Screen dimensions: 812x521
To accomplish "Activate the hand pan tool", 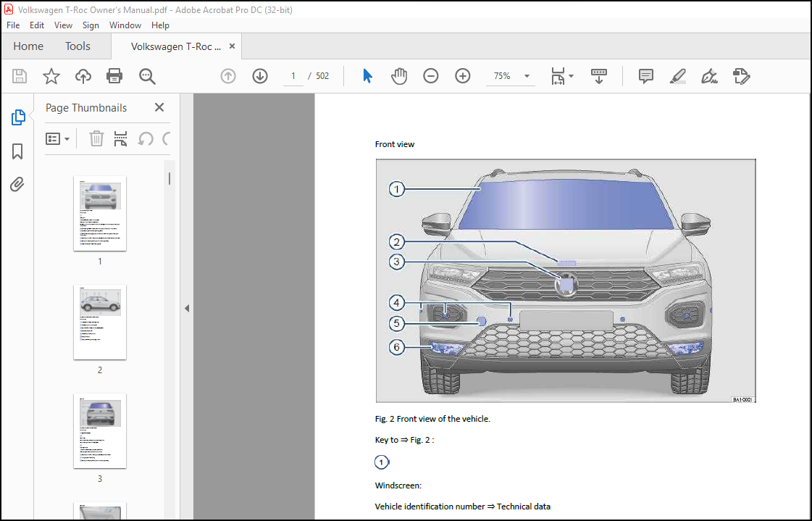I will (399, 76).
